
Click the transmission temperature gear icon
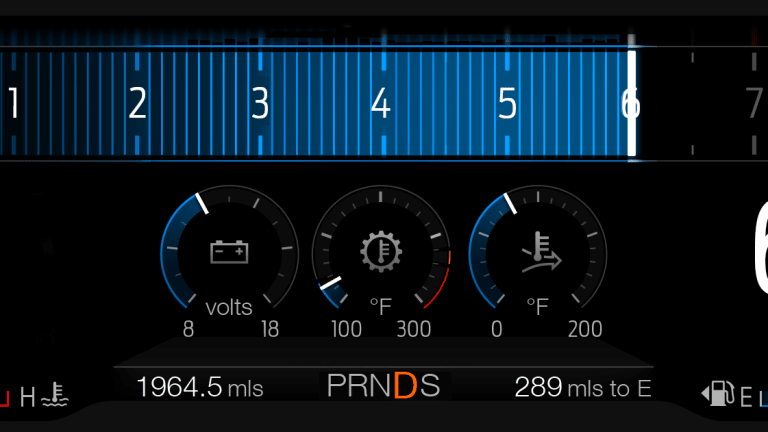[x=381, y=252]
